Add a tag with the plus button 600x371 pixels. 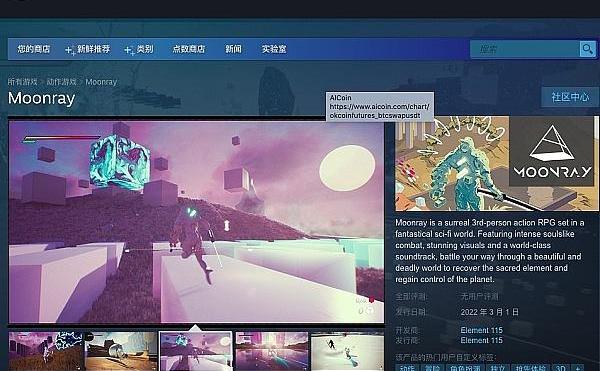(578, 368)
